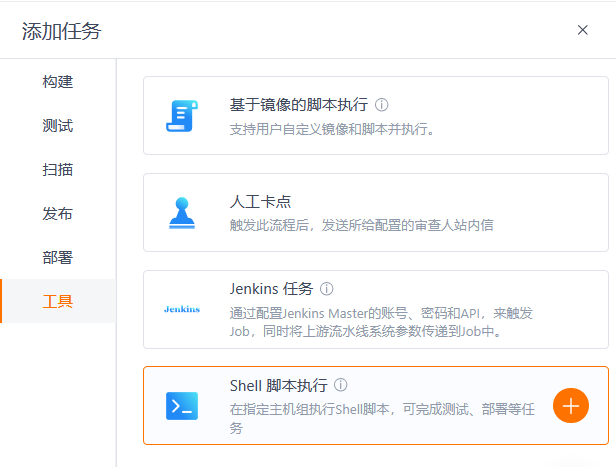Open info tooltip beside Jenkins 任务
616x467 pixels.
coord(326,289)
